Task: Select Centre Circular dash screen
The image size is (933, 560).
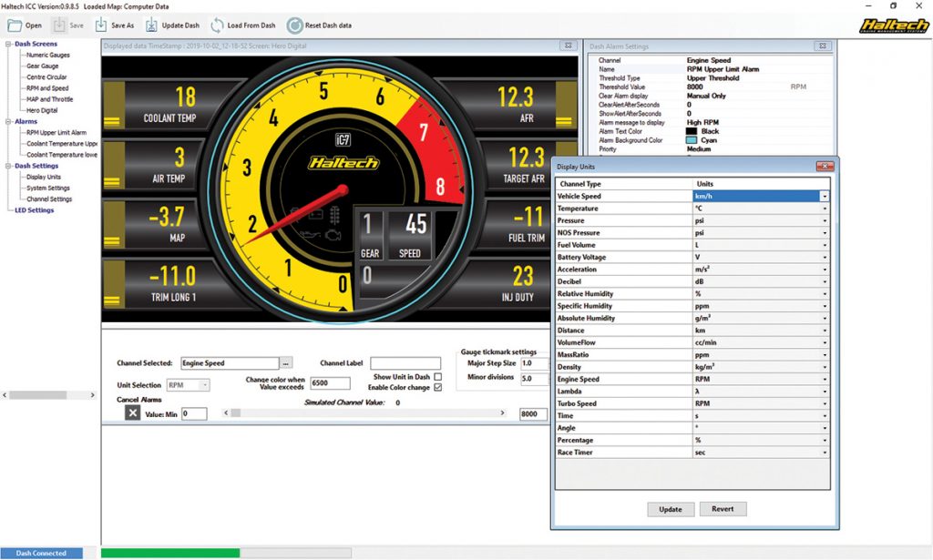Action: click(x=46, y=76)
